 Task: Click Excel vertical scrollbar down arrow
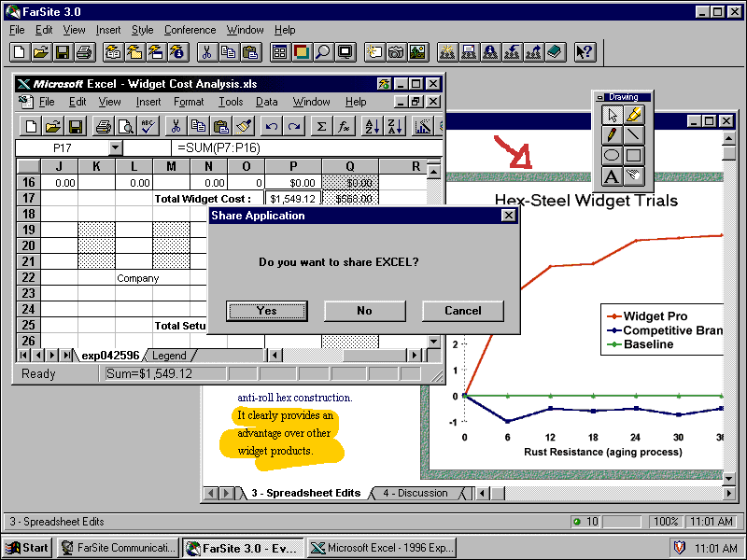tap(433, 342)
